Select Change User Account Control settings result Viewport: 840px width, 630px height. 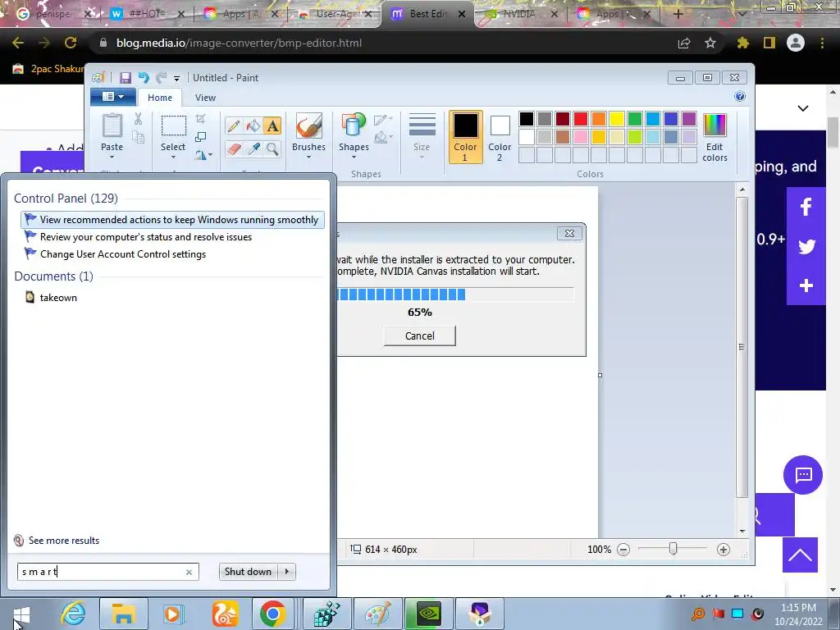coord(123,254)
